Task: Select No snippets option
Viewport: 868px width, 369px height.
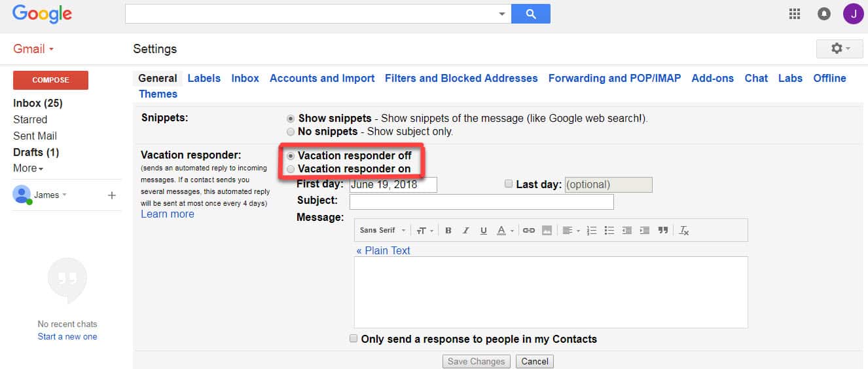Action: click(x=291, y=132)
